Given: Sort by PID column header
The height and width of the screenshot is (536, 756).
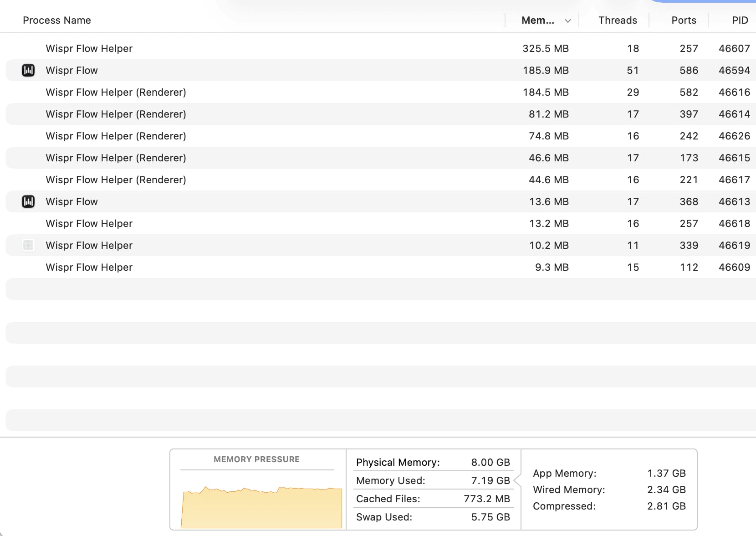Looking at the screenshot, I should click(740, 20).
